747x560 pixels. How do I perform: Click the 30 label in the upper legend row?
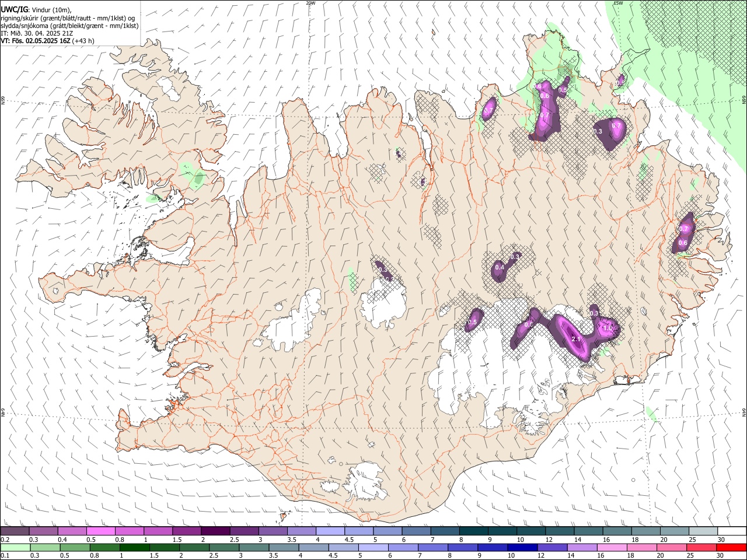click(x=721, y=540)
